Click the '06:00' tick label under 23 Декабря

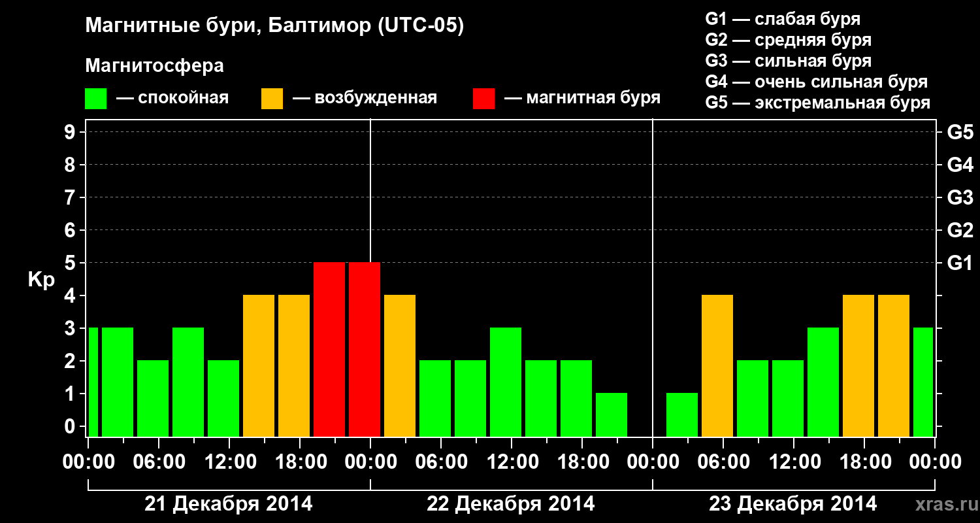point(723,462)
